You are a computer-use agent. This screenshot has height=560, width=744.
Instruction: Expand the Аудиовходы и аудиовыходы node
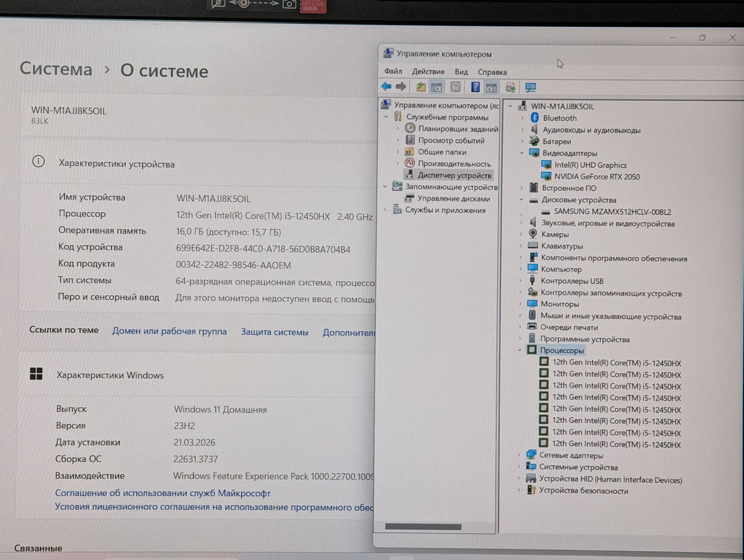(522, 130)
